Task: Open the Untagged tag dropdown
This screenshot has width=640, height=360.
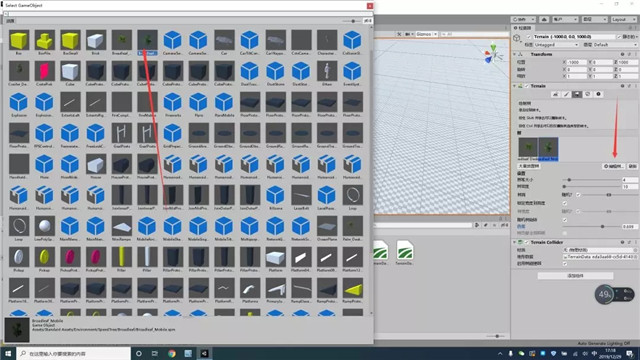Action: click(556, 44)
